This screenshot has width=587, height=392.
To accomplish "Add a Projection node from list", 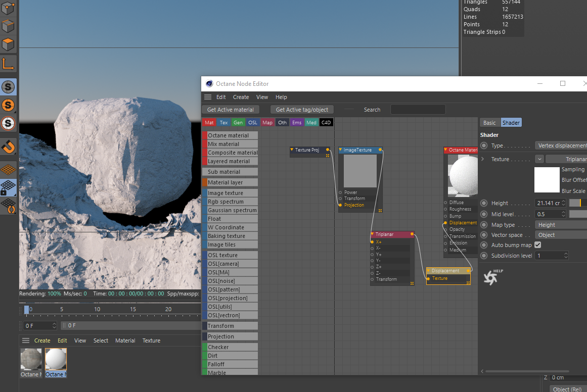I will click(230, 336).
